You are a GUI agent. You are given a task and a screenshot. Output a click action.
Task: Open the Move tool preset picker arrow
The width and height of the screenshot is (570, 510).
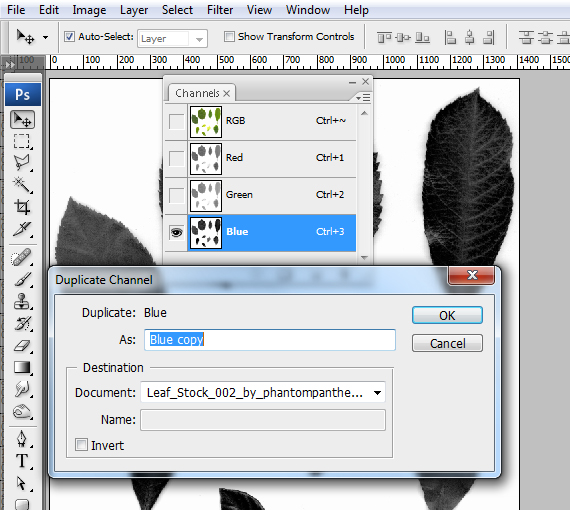45,37
